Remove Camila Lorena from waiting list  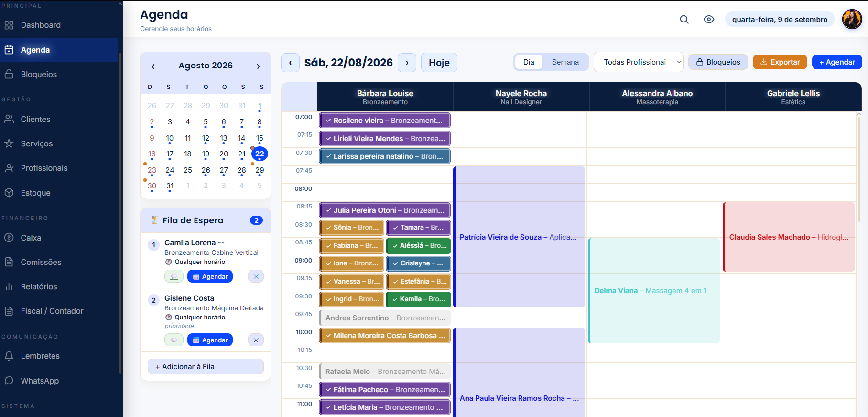[x=256, y=276]
